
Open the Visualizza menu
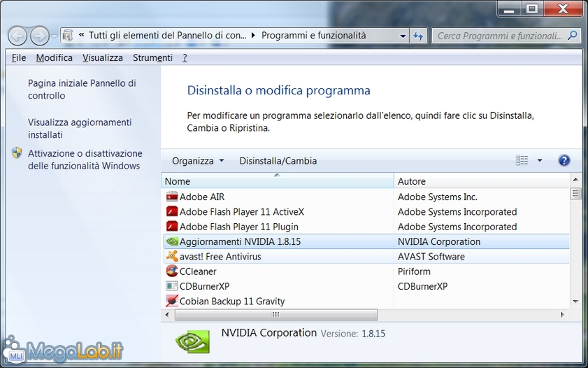coord(103,58)
